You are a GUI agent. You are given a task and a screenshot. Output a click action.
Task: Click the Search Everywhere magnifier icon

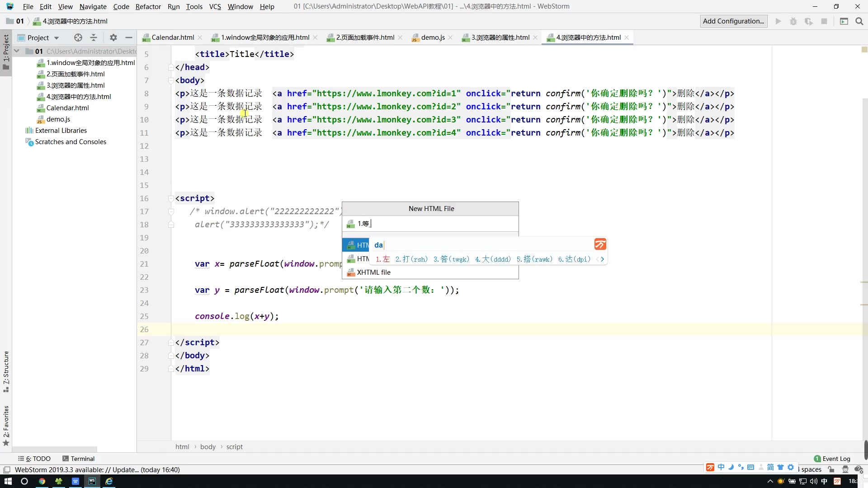click(859, 21)
